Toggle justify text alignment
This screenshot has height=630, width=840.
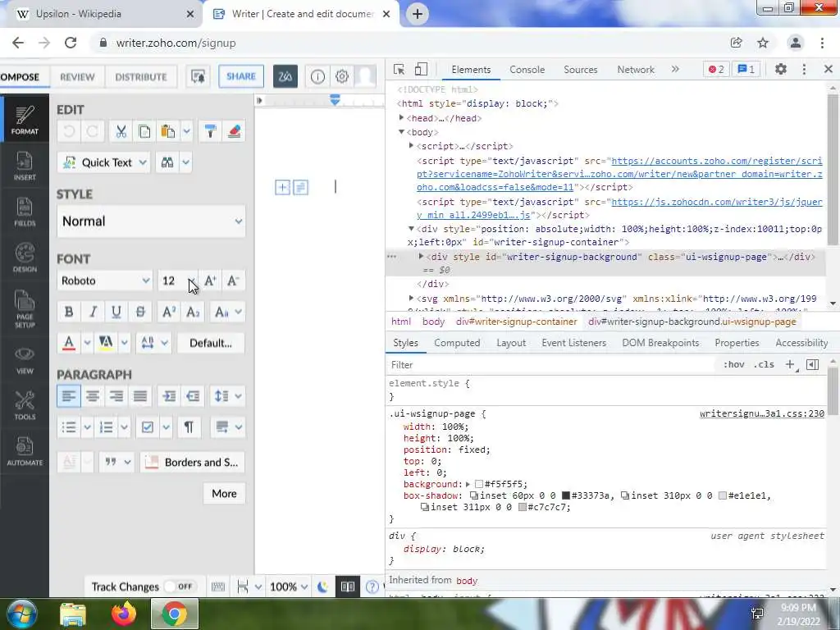[140, 396]
